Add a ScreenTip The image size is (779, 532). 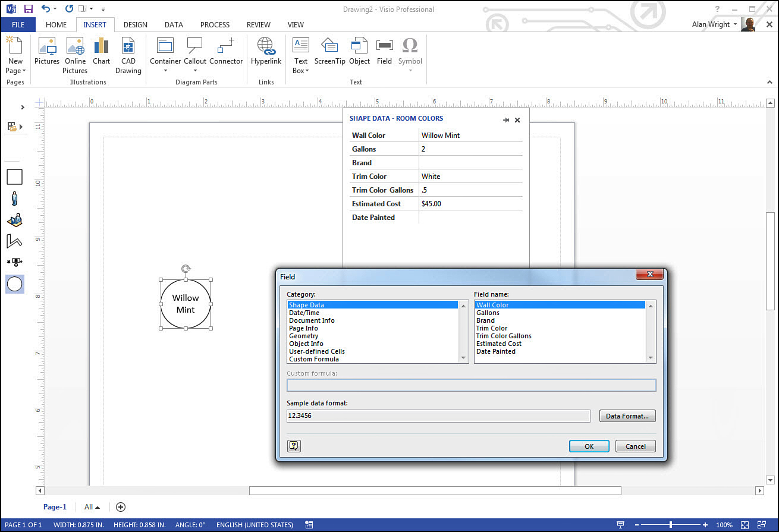tap(329, 52)
